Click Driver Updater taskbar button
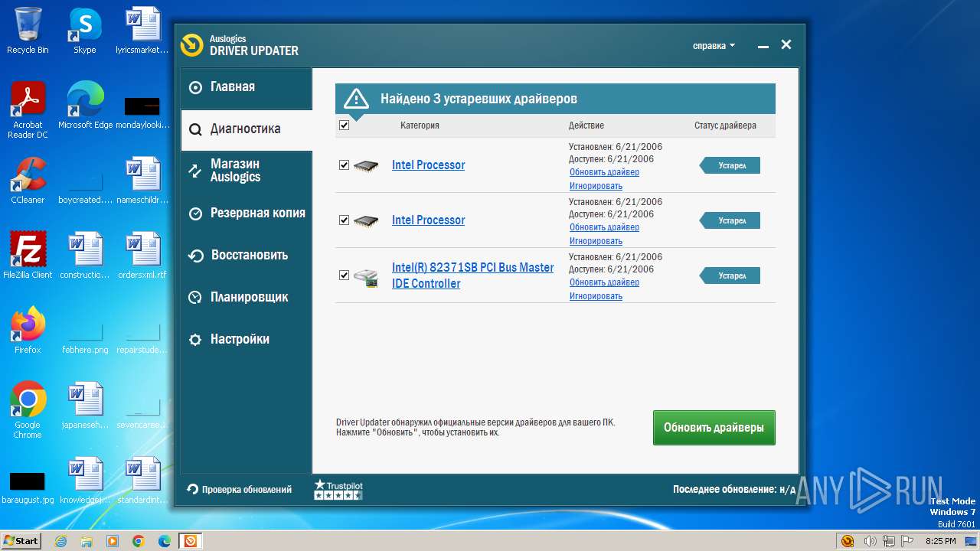Screen dimensions: 980x551 pyautogui.click(x=191, y=541)
